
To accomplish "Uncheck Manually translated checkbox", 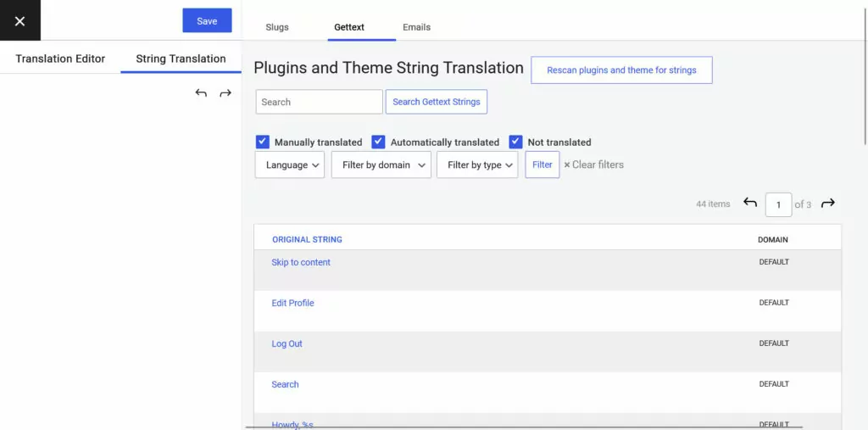I will coord(263,142).
